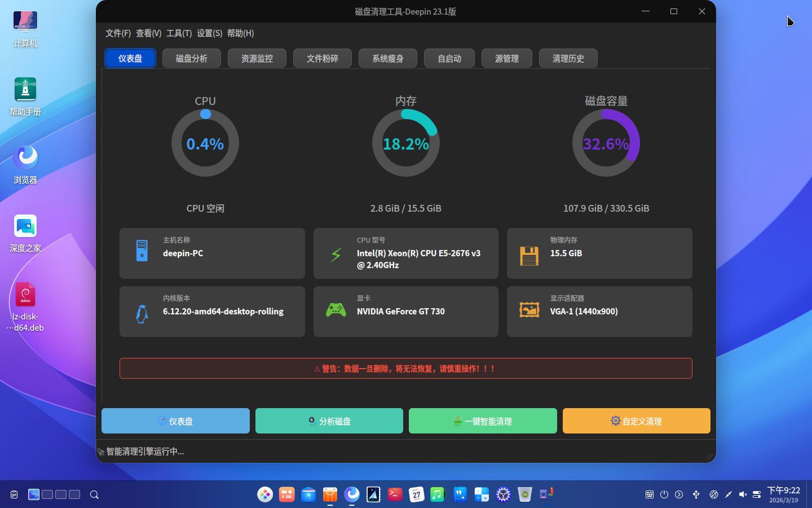Open the file manager in the dock
The height and width of the screenshot is (508, 812).
(x=308, y=494)
